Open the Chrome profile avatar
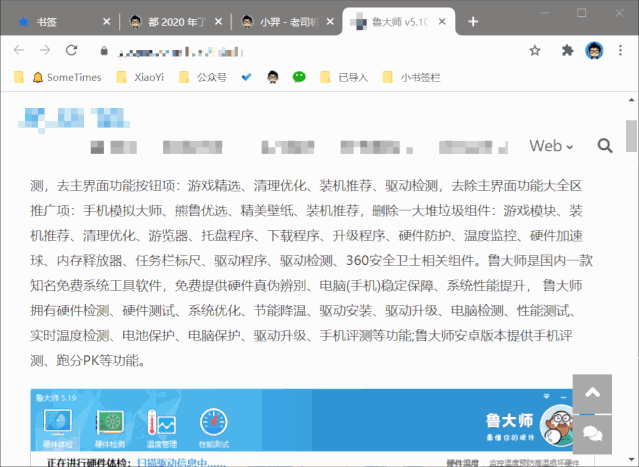The image size is (639, 467). (594, 51)
